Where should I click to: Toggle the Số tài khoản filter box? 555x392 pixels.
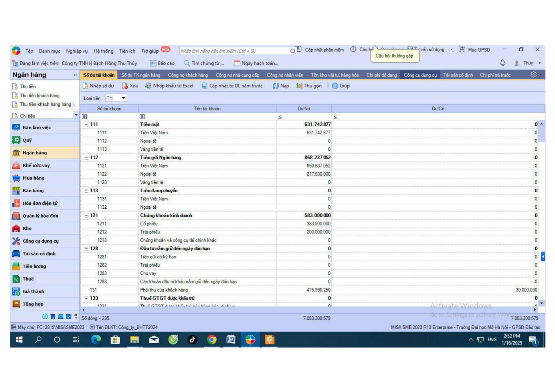coord(84,117)
